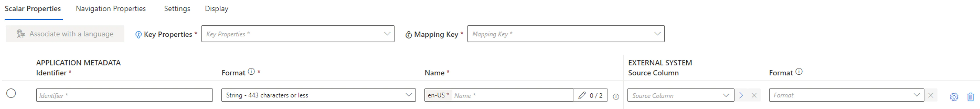
Task: Open the Settings tab
Action: pos(177,9)
